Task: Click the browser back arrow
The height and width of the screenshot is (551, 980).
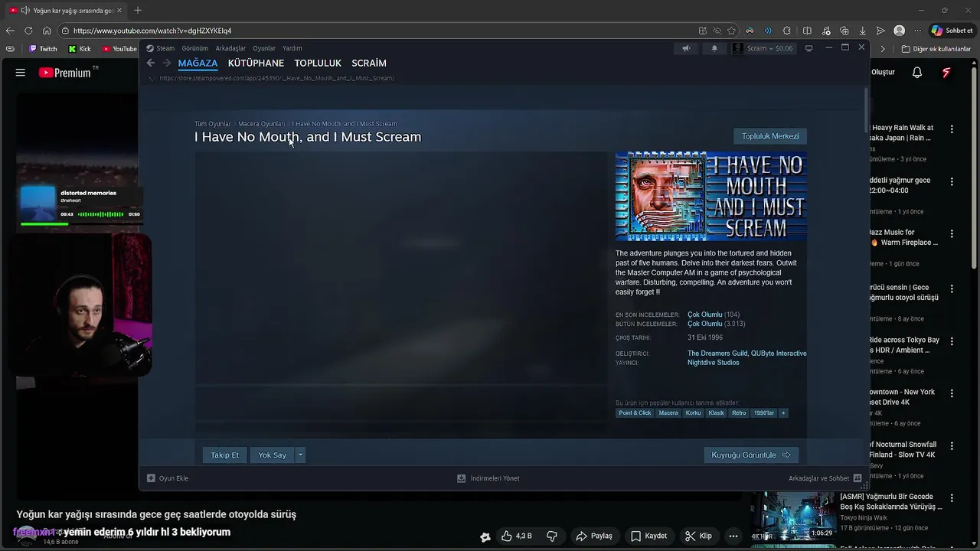Action: 10,31
